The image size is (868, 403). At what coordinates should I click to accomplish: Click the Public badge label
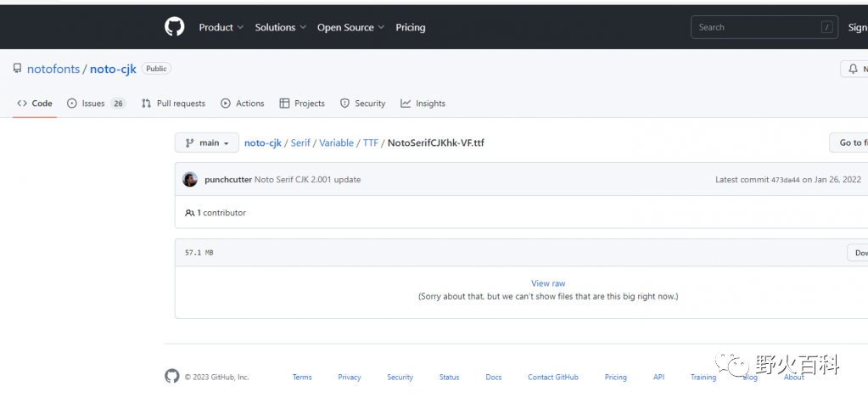156,69
